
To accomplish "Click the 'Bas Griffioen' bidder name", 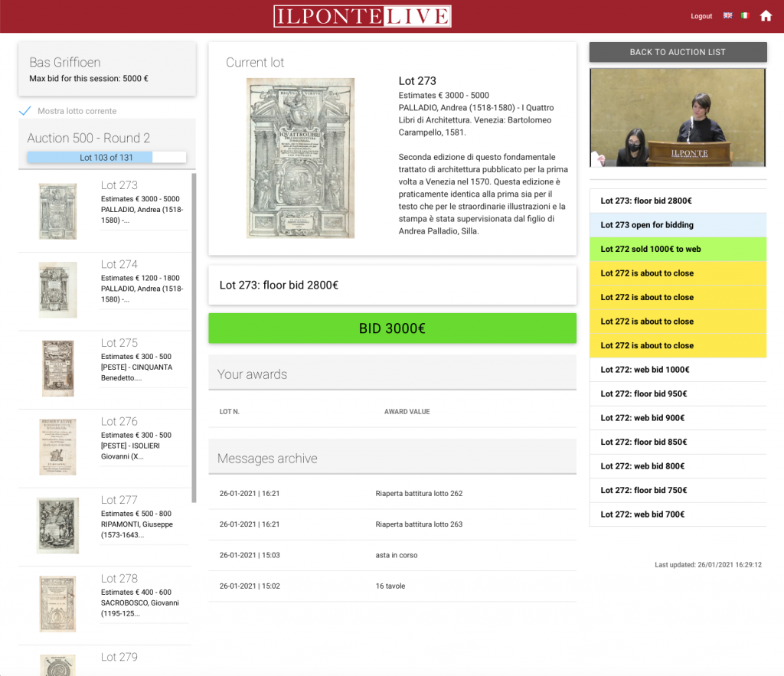I will [x=65, y=62].
